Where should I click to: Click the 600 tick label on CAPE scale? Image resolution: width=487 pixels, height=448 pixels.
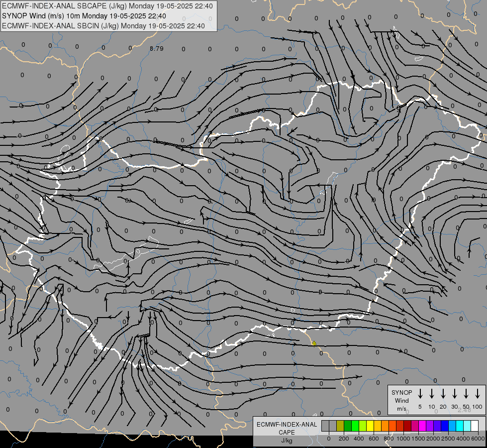point(374,439)
